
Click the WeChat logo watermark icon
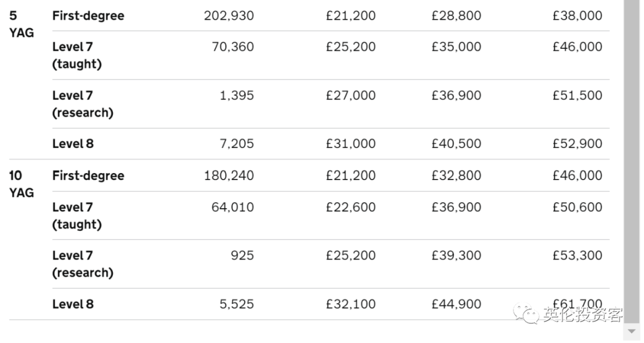pos(526,313)
